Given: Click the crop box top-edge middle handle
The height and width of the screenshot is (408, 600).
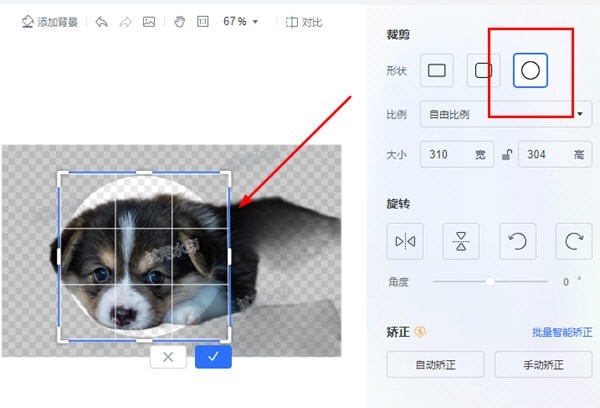Looking at the screenshot, I should tap(144, 173).
